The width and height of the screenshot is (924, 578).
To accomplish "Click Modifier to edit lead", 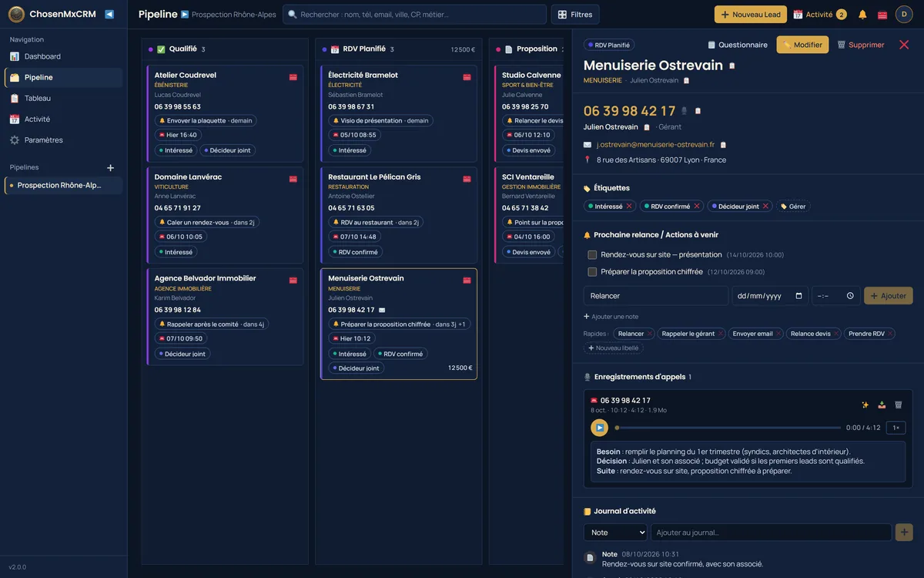I will click(802, 45).
